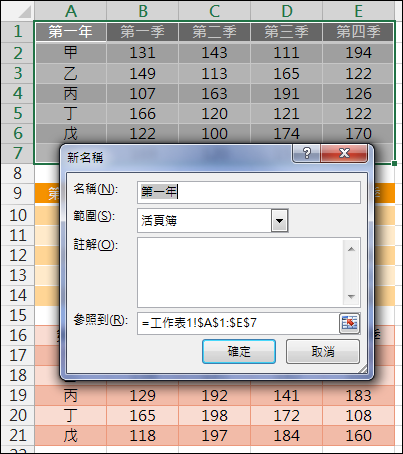The width and height of the screenshot is (403, 454).
Task: Click cell E4 with value 126
Action: [x=358, y=93]
